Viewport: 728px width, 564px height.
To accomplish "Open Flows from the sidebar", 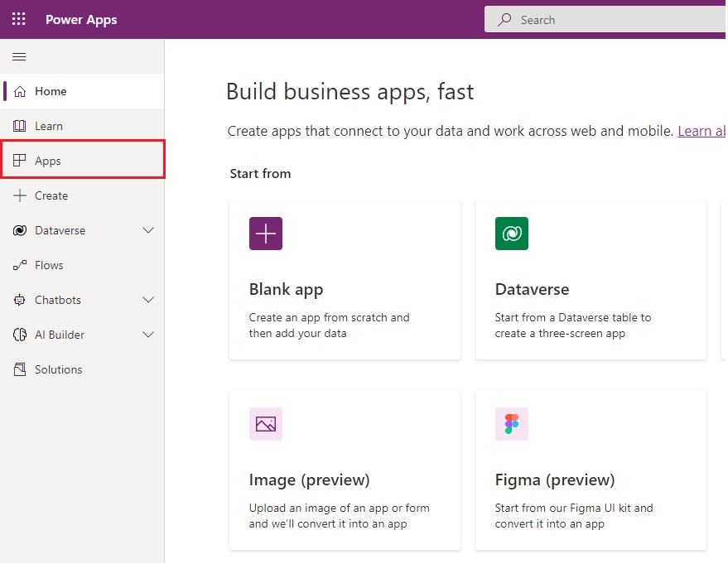I will (82, 265).
